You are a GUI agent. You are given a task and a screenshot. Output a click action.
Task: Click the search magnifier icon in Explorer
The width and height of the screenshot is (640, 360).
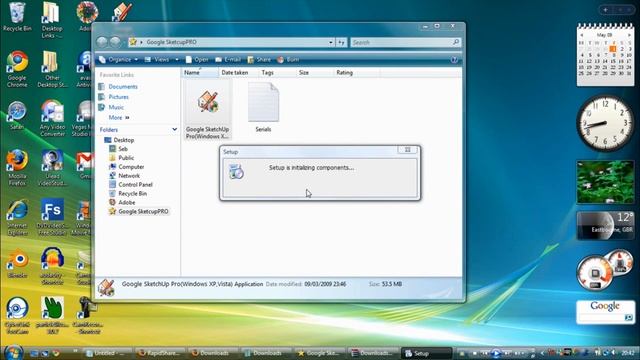(456, 42)
